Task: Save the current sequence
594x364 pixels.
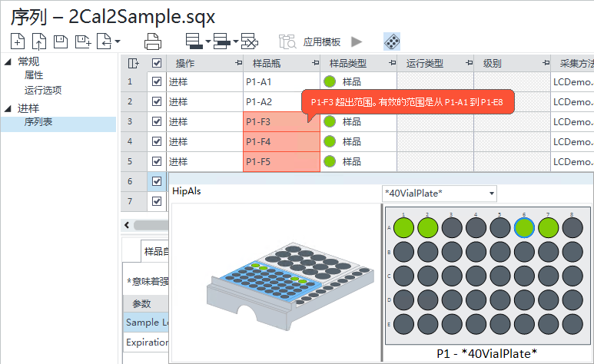Action: [61, 41]
